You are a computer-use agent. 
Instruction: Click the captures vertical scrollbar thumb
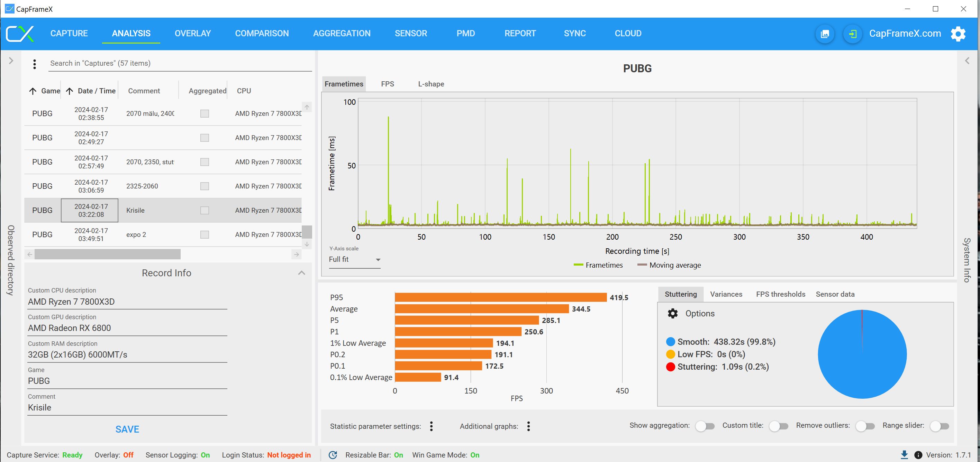(307, 232)
